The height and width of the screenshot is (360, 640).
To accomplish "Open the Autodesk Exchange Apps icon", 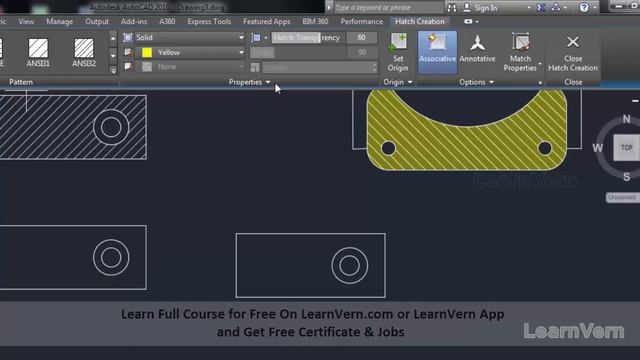I will 540,7.
